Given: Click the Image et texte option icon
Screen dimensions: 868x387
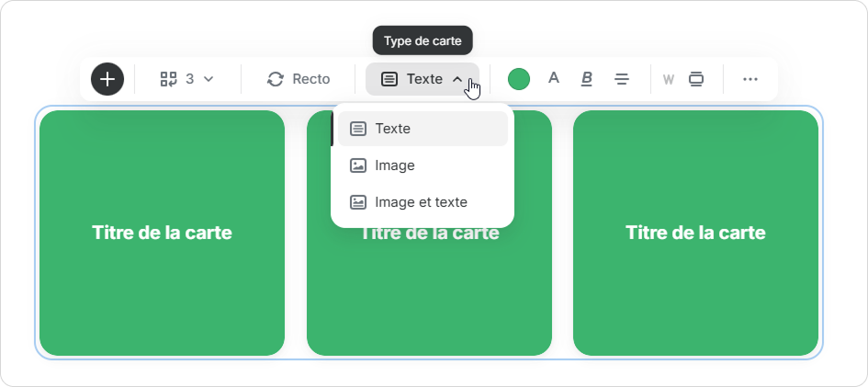Looking at the screenshot, I should coord(358,202).
